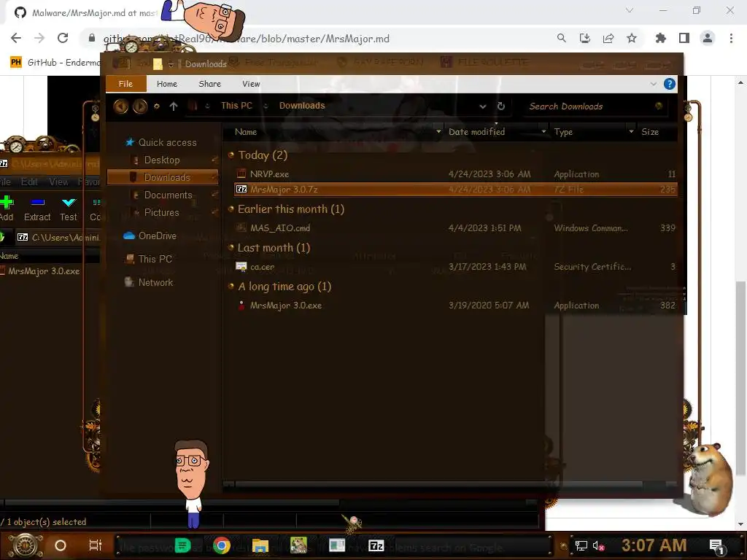The image size is (747, 560).
Task: Select MrsMajor 3.0.exe in the 7-Zip window
Action: [x=44, y=271]
